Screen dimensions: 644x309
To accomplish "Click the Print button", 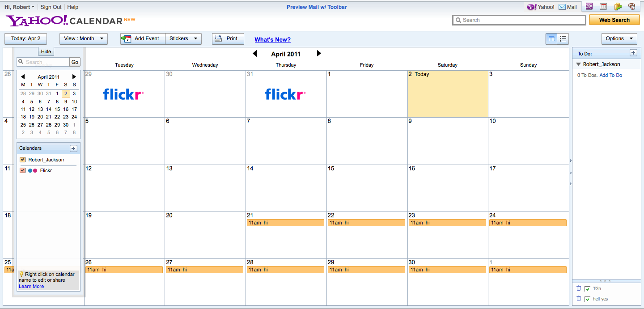I will tap(228, 39).
